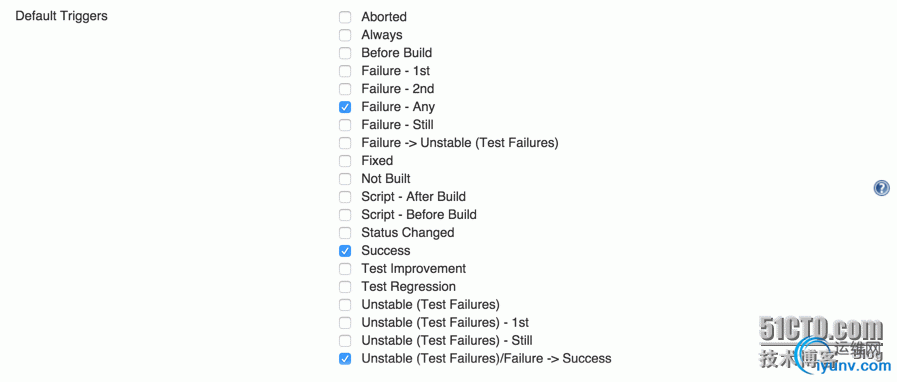Enable the Status Changed trigger
This screenshot has width=897, height=382.
(x=345, y=233)
